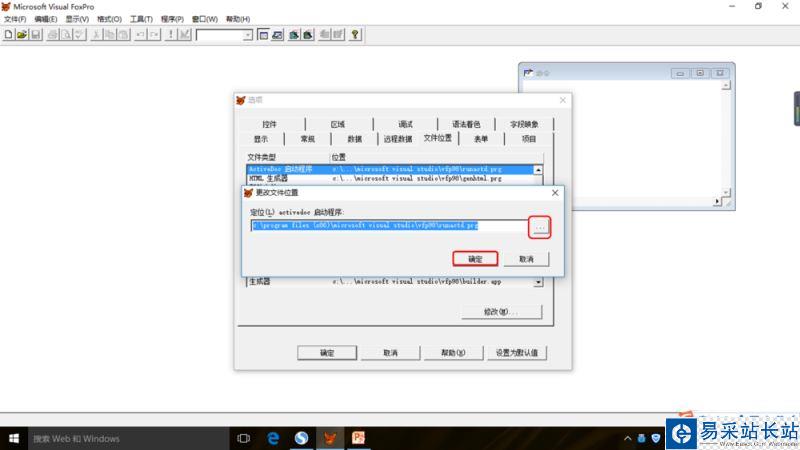The height and width of the screenshot is (450, 800).
Task: Open the 显示(V) menu
Action: tap(77, 19)
